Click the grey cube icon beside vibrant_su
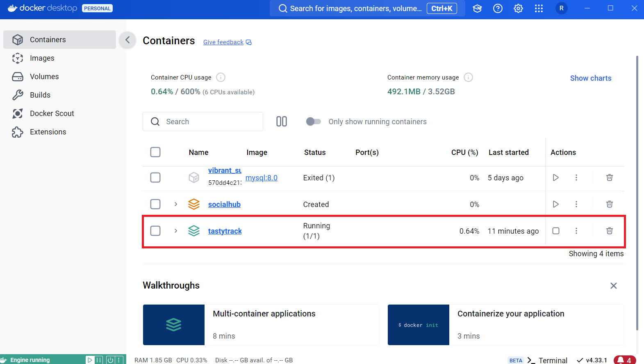 coord(194,177)
